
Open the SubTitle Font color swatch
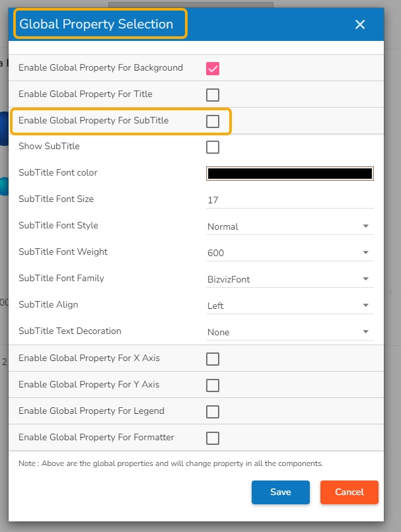coord(290,174)
